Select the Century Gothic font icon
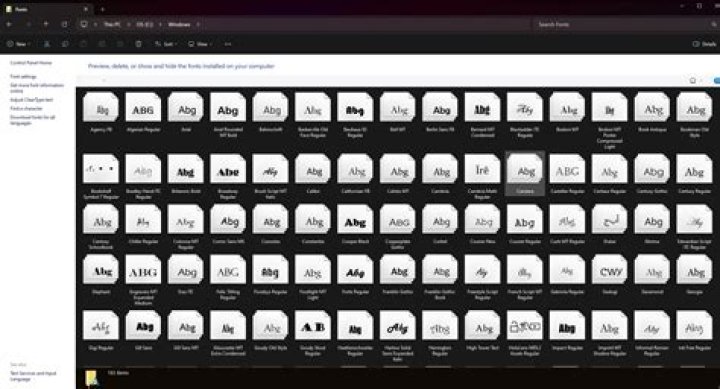 point(652,169)
